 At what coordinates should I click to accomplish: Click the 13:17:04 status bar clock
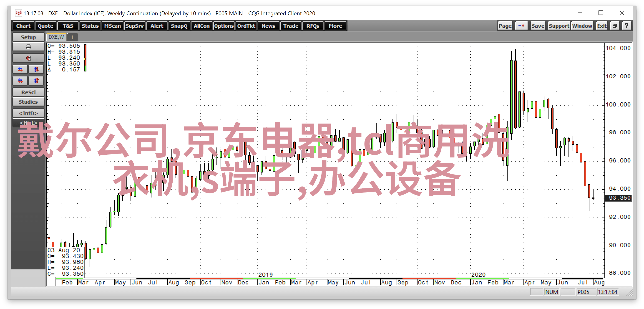607,292
